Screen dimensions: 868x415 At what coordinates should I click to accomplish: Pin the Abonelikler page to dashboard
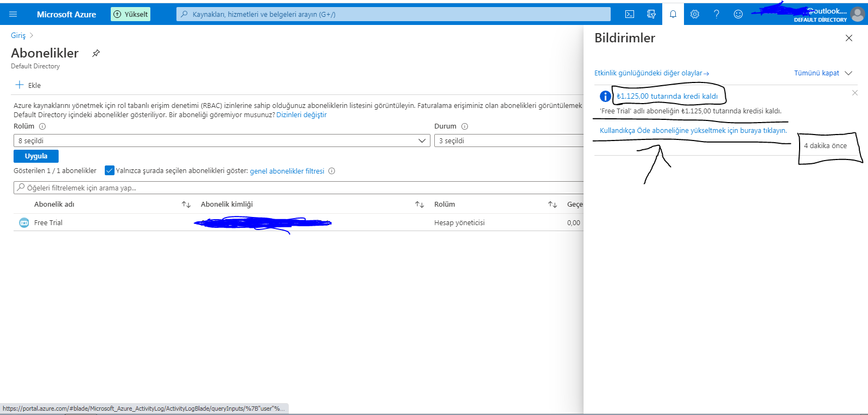click(96, 53)
